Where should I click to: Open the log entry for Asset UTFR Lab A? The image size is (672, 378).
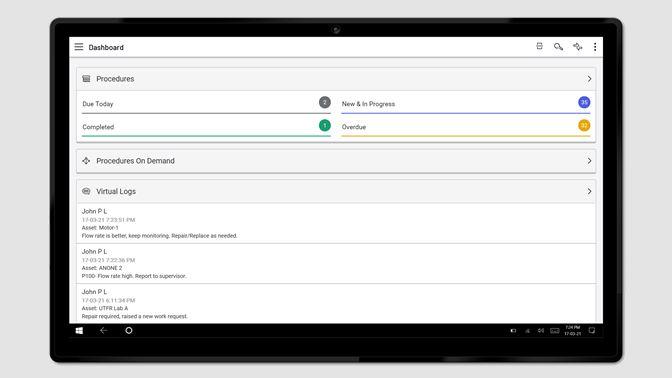(336, 303)
